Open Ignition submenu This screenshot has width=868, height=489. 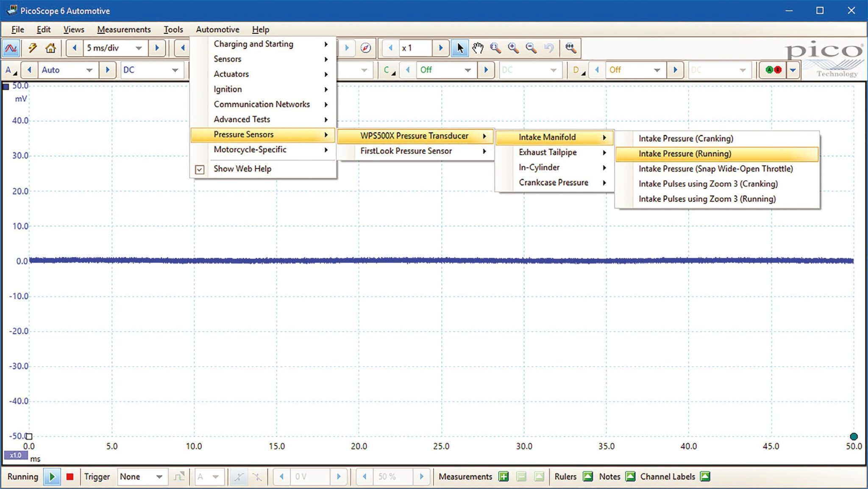(x=263, y=89)
